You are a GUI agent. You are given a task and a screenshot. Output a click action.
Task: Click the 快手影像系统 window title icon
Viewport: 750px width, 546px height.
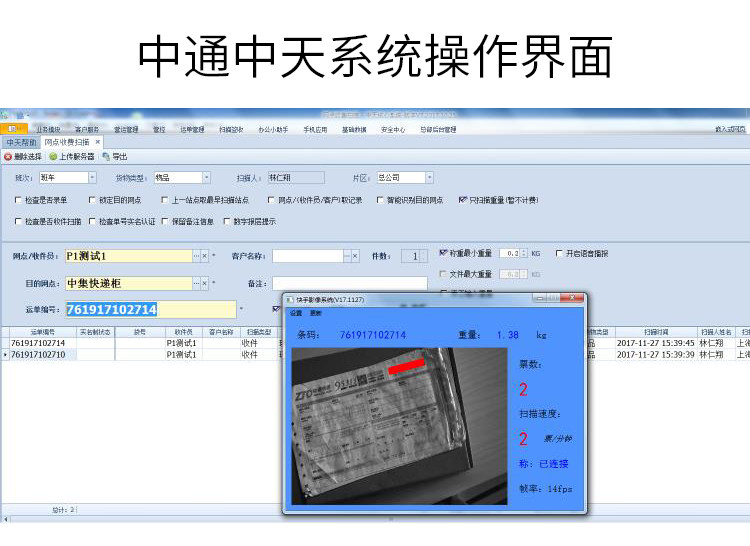(289, 300)
